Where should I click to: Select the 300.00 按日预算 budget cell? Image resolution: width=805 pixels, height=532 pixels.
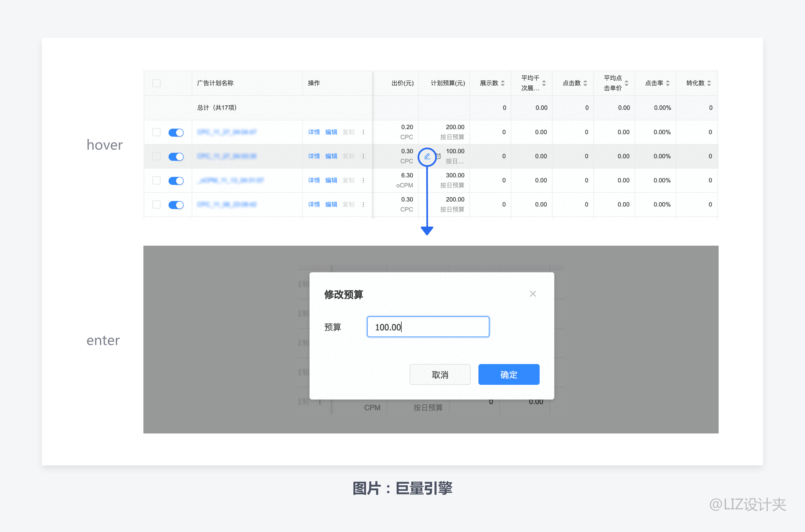click(x=444, y=180)
